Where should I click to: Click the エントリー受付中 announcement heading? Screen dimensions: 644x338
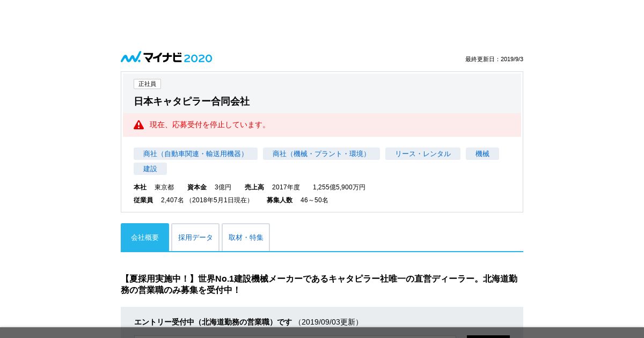pyautogui.click(x=213, y=322)
